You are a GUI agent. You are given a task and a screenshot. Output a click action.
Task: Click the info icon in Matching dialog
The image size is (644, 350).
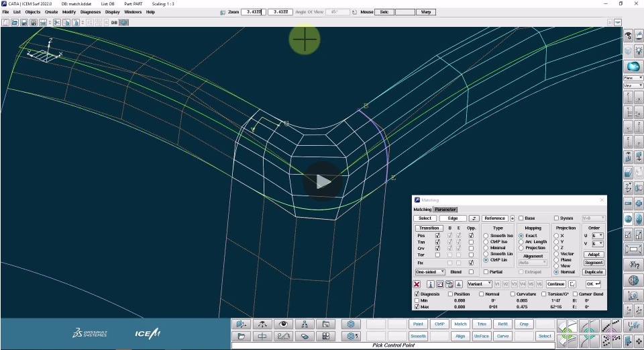431,284
